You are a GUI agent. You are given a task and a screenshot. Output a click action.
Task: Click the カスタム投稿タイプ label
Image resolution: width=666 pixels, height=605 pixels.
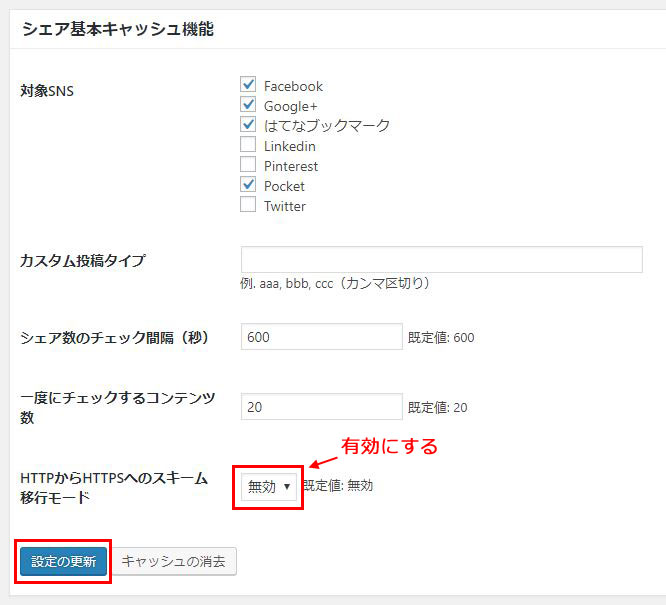click(x=83, y=260)
